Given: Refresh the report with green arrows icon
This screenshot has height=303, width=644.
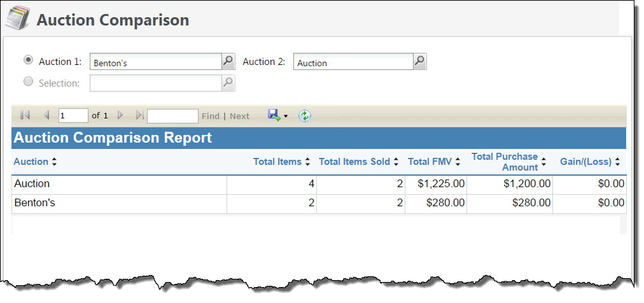Looking at the screenshot, I should tap(305, 115).
